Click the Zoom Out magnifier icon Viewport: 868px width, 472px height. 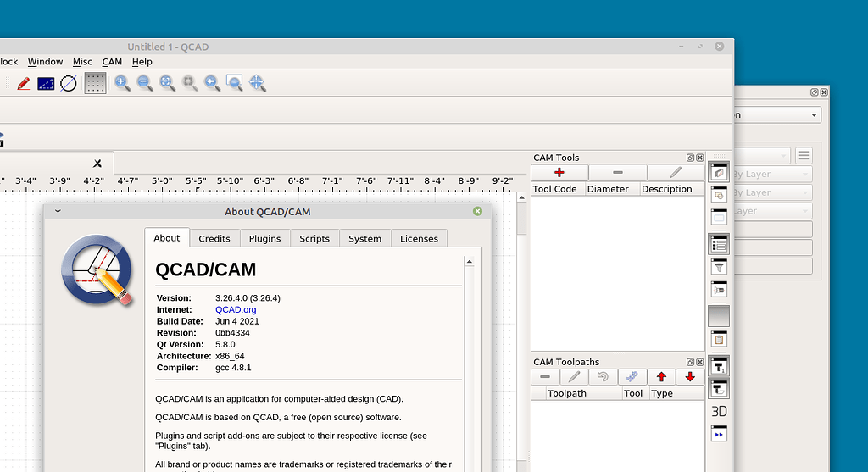tap(144, 84)
